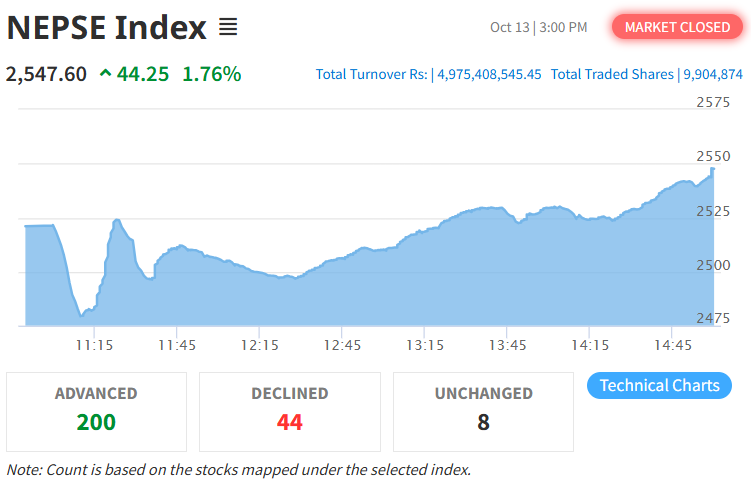Select the Advanced stocks count card
The image size is (751, 494).
(96, 411)
